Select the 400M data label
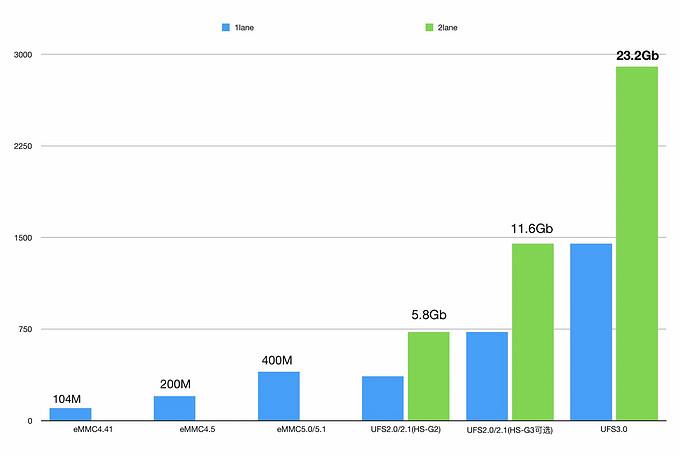This screenshot has height=456, width=680. click(x=277, y=360)
